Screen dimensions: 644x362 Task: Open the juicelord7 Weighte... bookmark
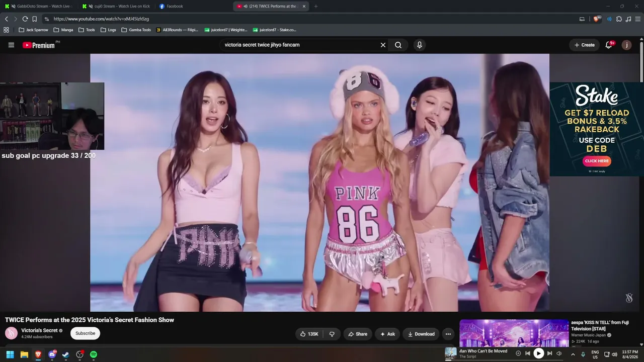click(226, 30)
